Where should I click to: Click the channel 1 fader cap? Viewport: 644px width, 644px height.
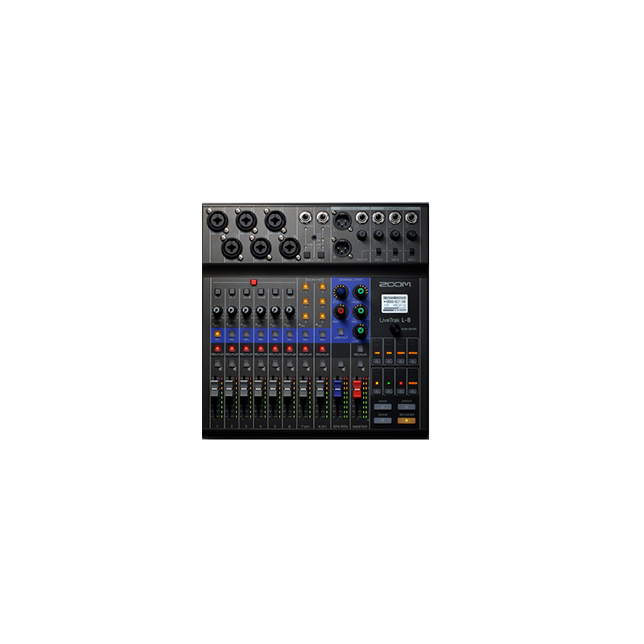[214, 388]
